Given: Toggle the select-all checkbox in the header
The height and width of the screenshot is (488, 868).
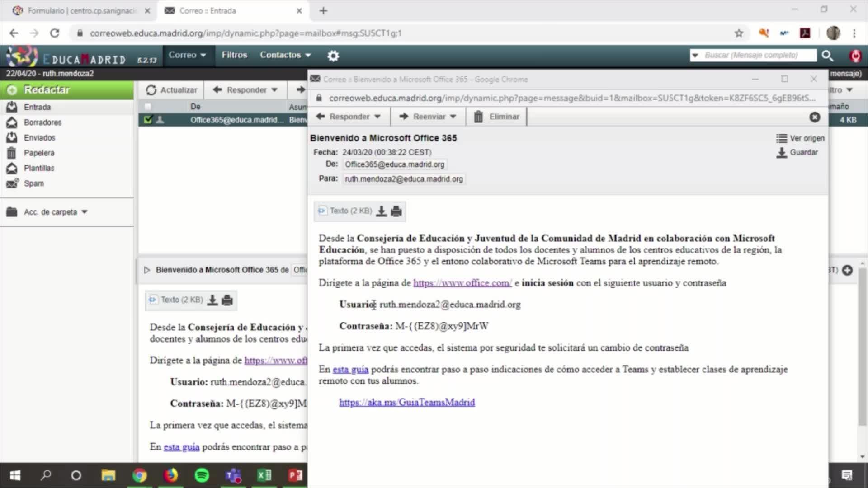Looking at the screenshot, I should click(148, 107).
